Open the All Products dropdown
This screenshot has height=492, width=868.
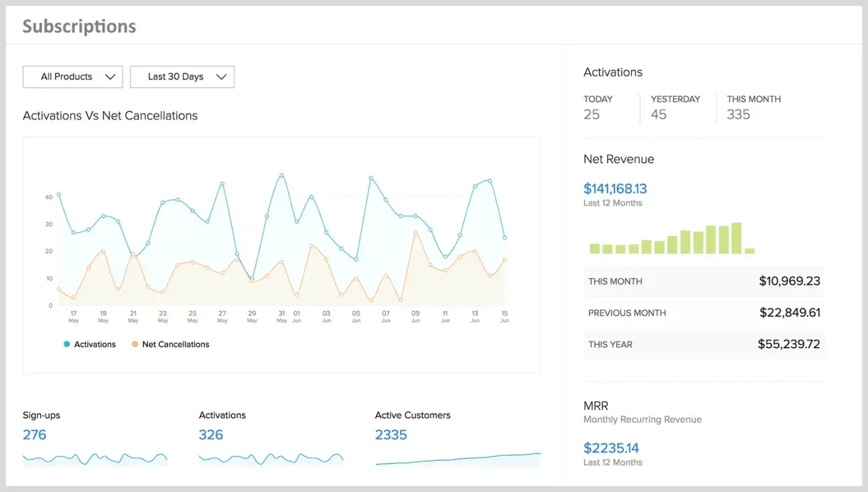coord(73,77)
